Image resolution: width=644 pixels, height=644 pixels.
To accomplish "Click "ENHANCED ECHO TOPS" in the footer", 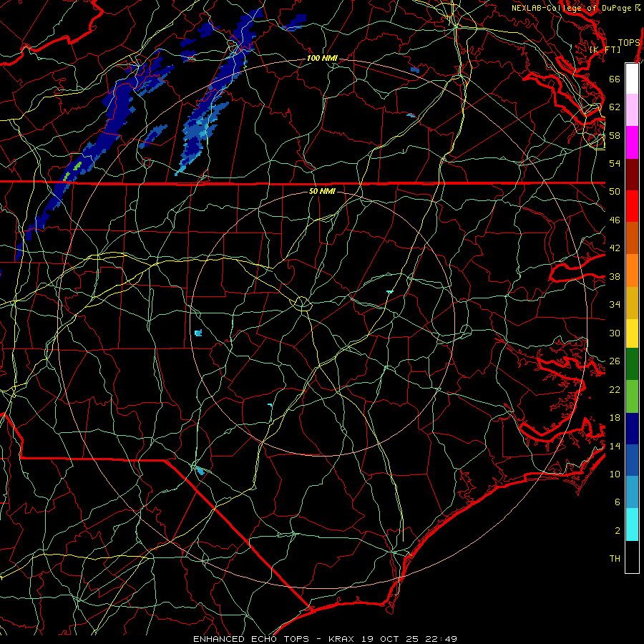I will 251,639.
